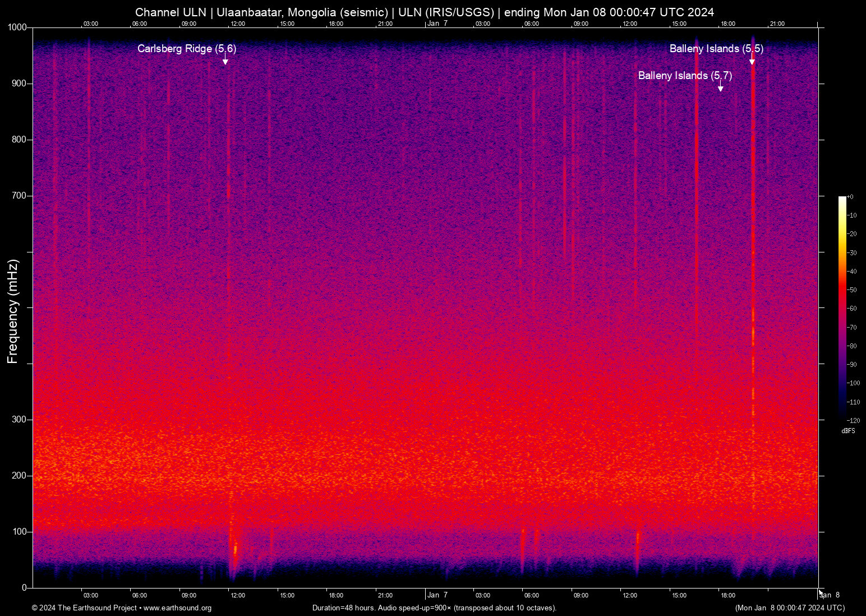Click the -120 label below the color bar
866x616 pixels.
click(x=854, y=420)
